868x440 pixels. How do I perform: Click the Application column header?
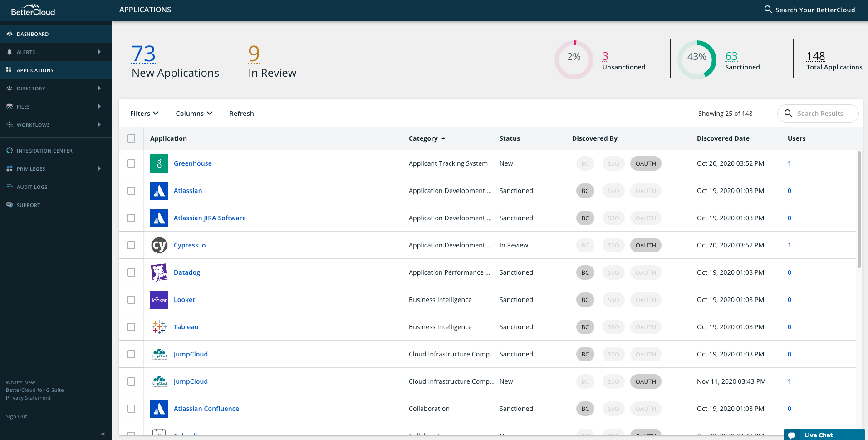point(168,138)
